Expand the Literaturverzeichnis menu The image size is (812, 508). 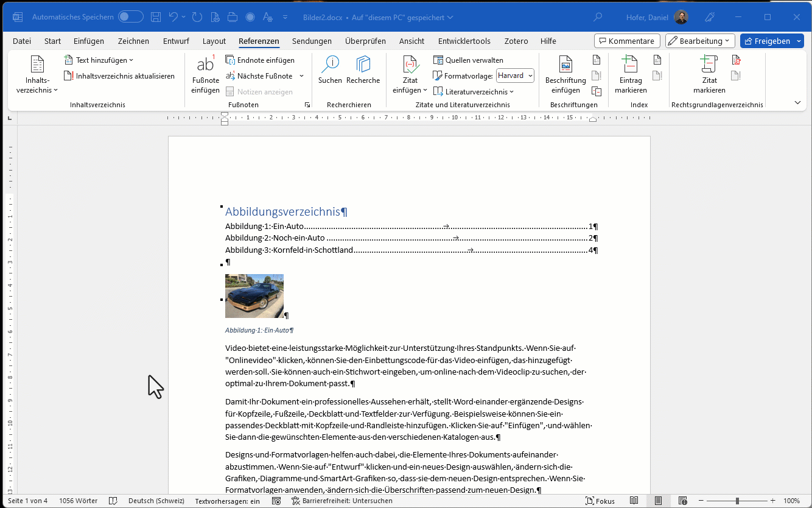(474, 91)
